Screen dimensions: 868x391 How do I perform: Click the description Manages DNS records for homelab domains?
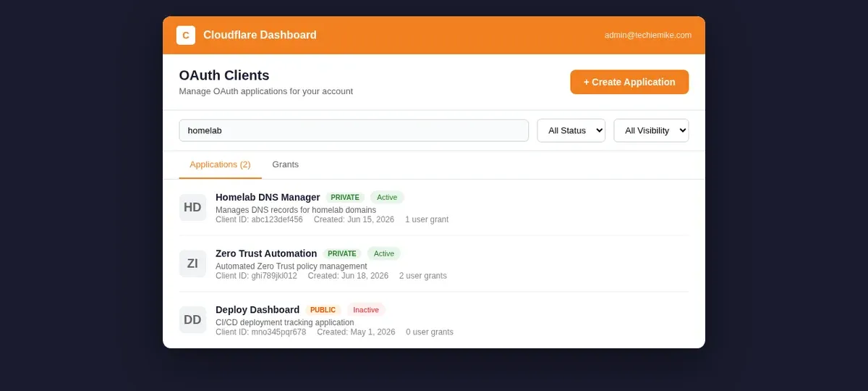click(296, 210)
